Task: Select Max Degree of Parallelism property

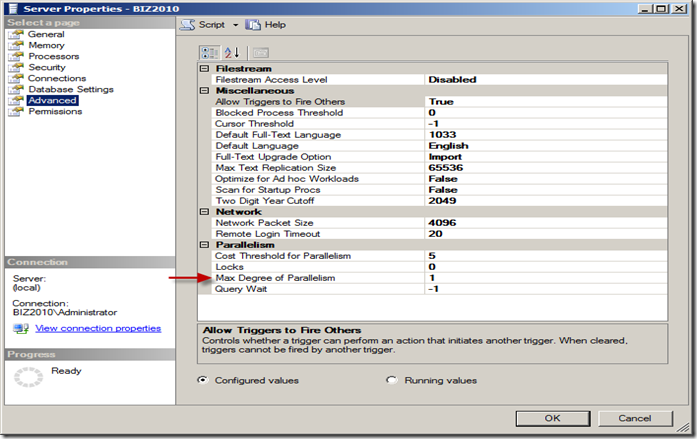Action: click(x=275, y=278)
